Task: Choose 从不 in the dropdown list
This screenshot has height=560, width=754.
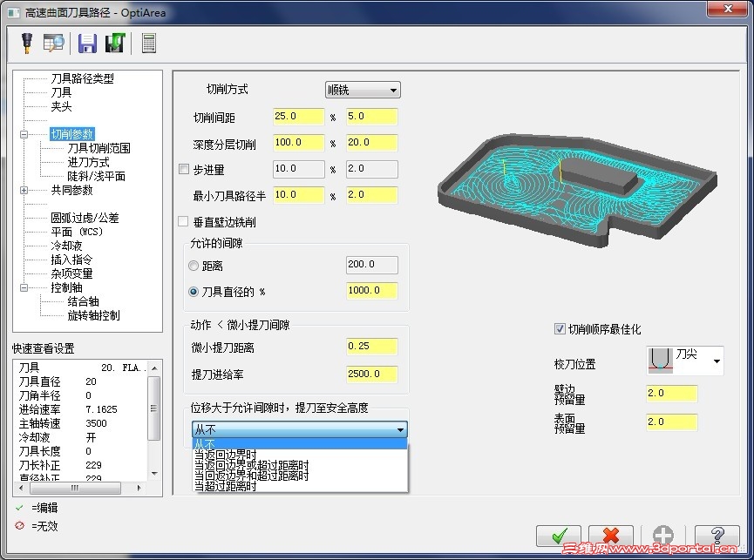Action: click(300, 443)
